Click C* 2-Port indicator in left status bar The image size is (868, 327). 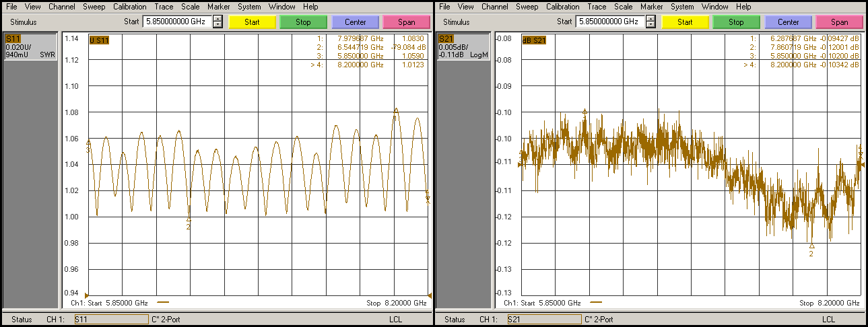[x=165, y=320]
